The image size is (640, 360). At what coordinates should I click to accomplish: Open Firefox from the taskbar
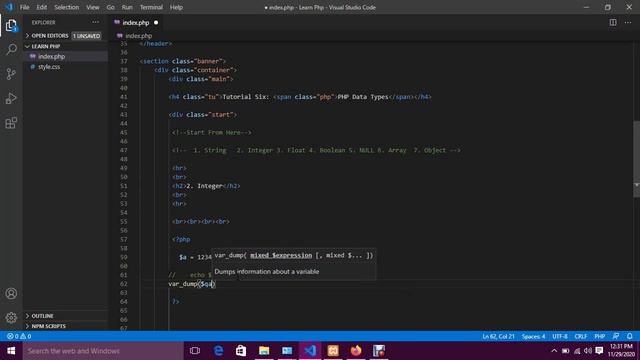(356, 351)
